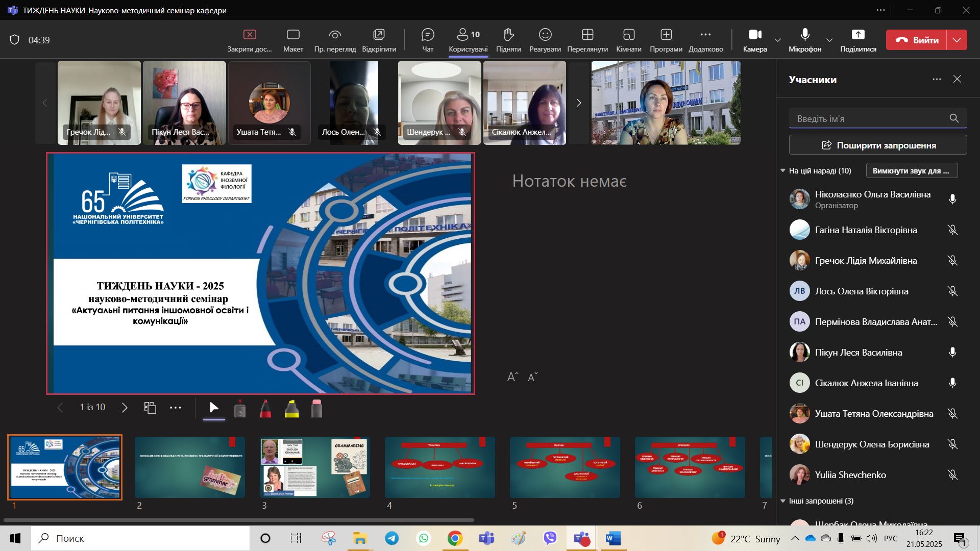The height and width of the screenshot is (551, 980).
Task: Expand the camera options chevron
Action: (x=777, y=40)
